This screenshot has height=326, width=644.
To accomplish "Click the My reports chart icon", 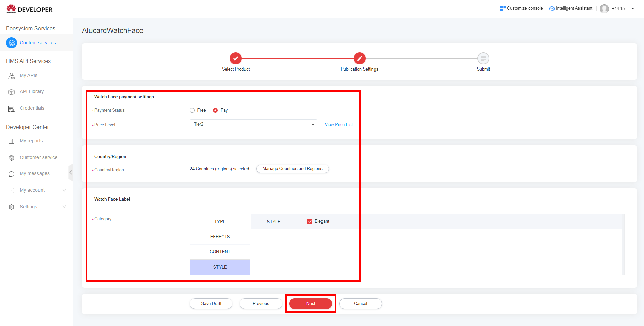I will tap(11, 141).
